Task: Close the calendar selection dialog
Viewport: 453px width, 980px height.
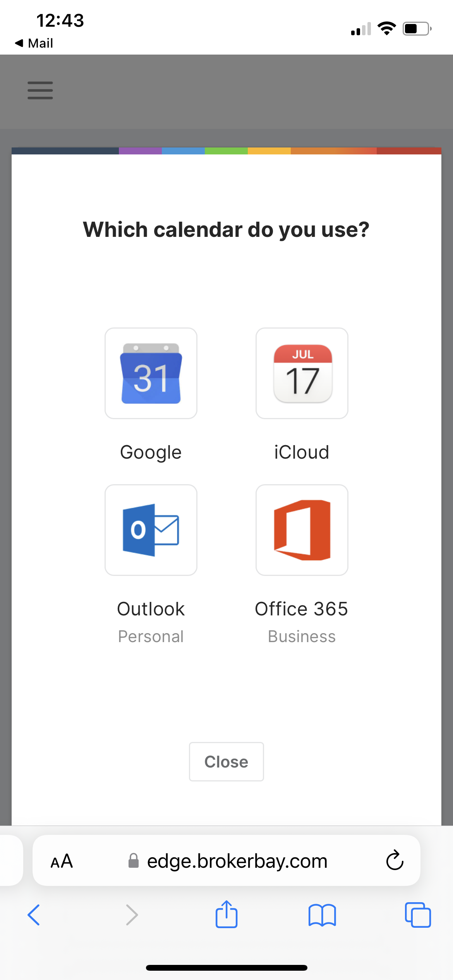Action: 226,761
